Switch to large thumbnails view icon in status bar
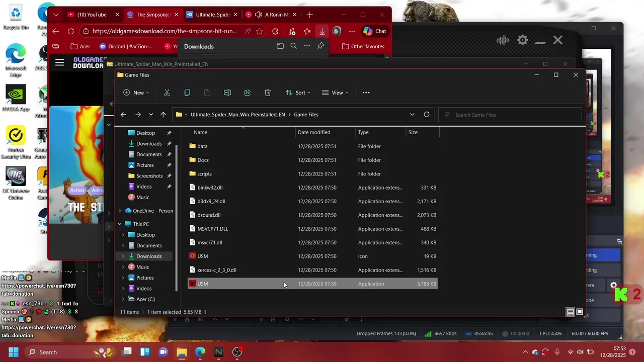This screenshot has width=644, height=362. 580,312
